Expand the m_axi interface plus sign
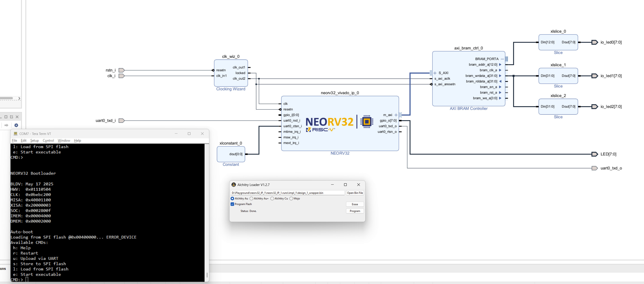The image size is (644, 284). coord(396,115)
